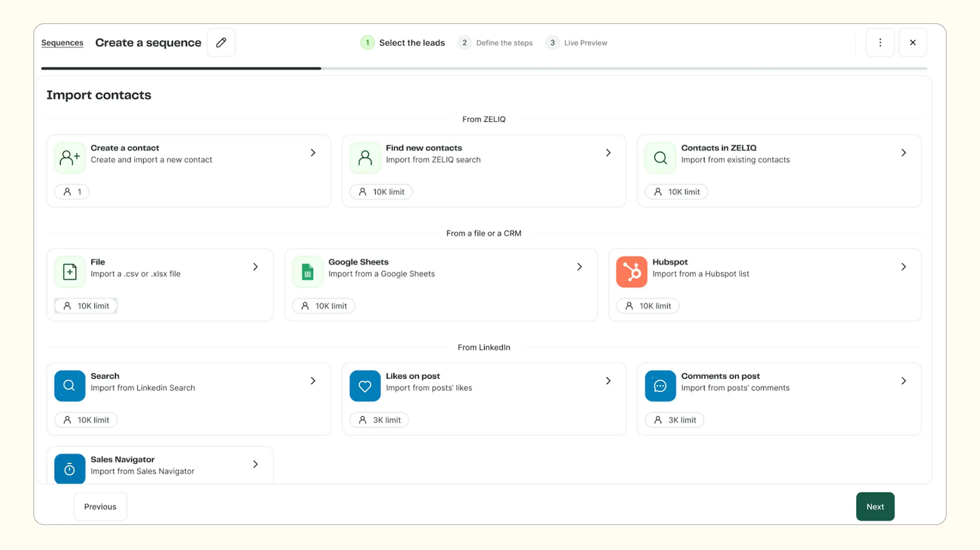Click the Hubspot orange logo icon
This screenshot has width=980, height=550.
(631, 272)
